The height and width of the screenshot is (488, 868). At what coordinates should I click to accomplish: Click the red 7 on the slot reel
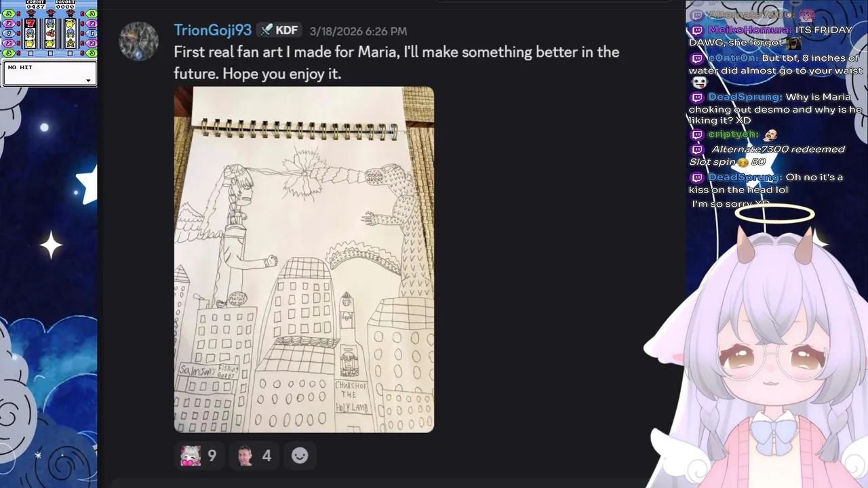30,23
